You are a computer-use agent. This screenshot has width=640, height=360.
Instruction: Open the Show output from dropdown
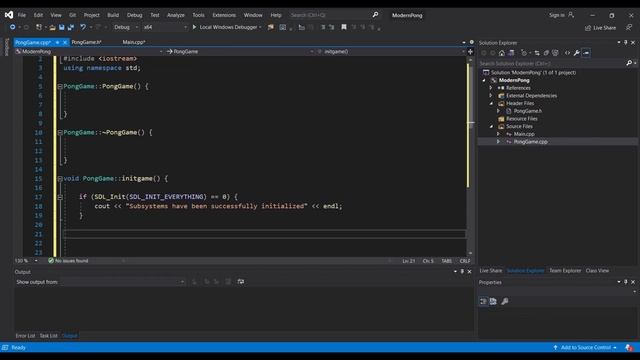(x=123, y=282)
